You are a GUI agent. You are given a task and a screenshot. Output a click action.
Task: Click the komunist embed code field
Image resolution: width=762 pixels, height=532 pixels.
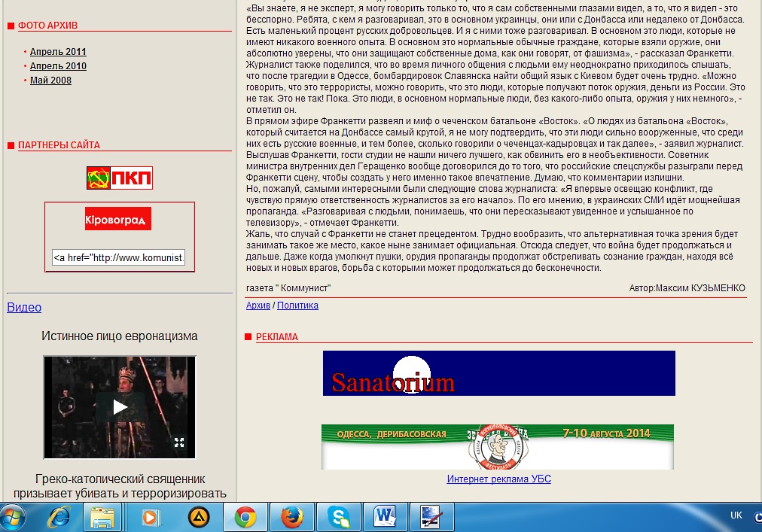118,257
